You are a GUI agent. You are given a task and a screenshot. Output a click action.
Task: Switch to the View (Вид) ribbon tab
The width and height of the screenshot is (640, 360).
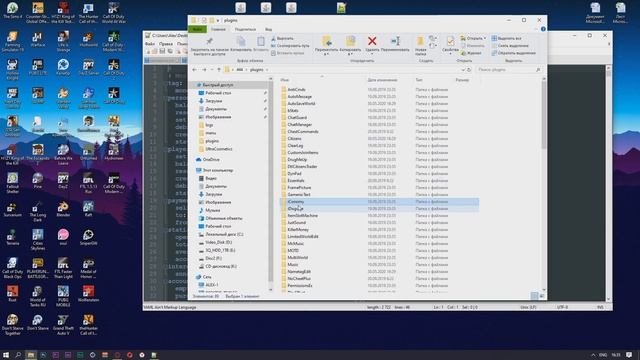tap(269, 29)
